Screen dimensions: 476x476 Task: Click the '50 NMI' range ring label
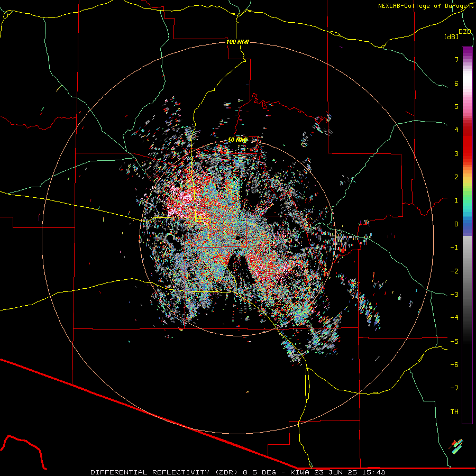237,140
